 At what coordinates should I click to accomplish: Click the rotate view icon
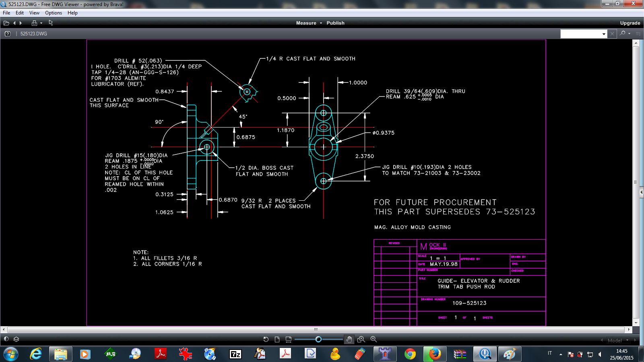coord(266,339)
